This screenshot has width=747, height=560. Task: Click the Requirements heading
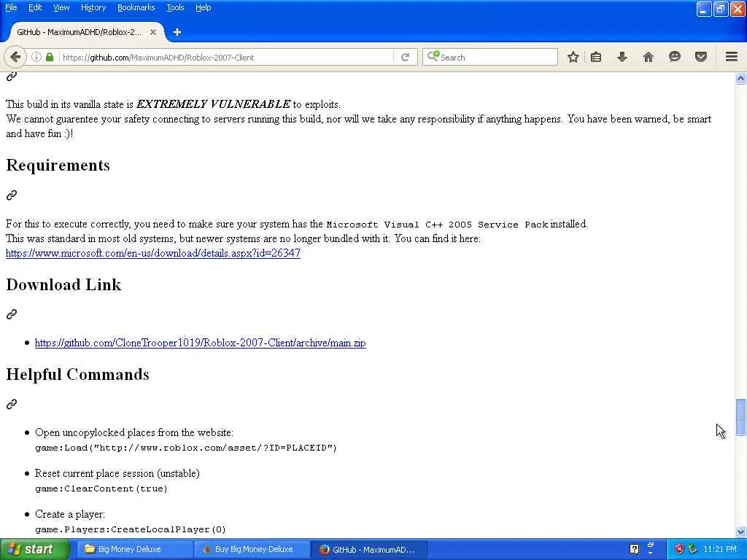58,166
